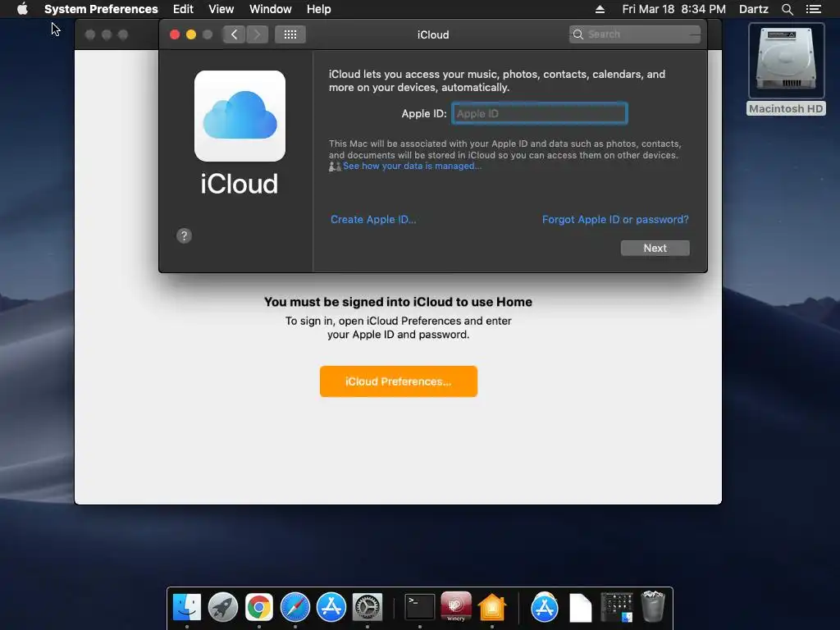840x630 pixels.
Task: Click the Next button
Action: click(x=655, y=248)
